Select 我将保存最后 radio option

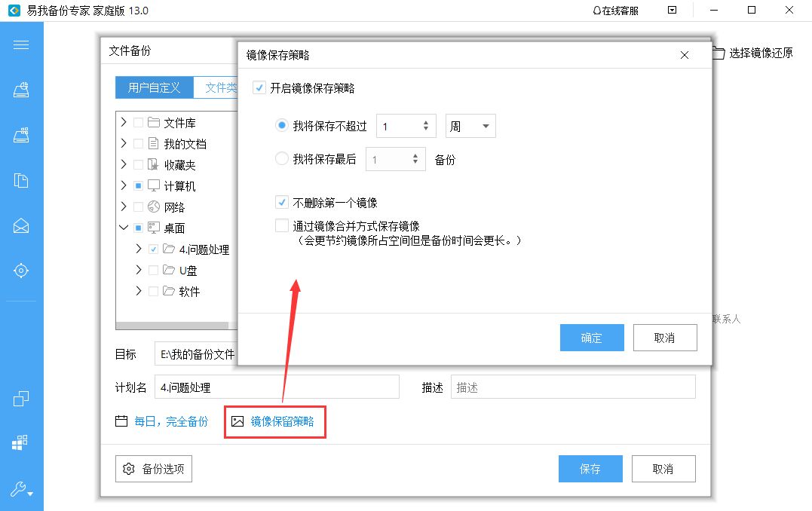(x=282, y=158)
